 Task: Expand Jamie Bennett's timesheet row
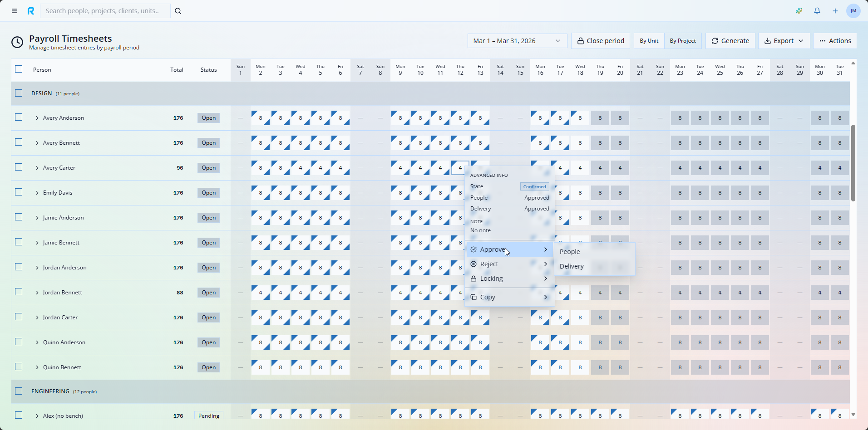[x=37, y=242]
